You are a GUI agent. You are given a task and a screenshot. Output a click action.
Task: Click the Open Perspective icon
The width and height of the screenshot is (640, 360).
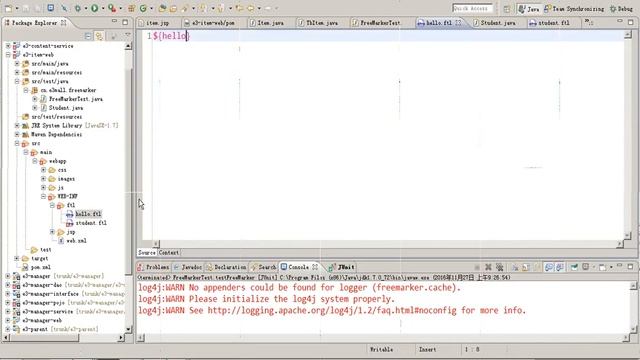[x=507, y=9]
